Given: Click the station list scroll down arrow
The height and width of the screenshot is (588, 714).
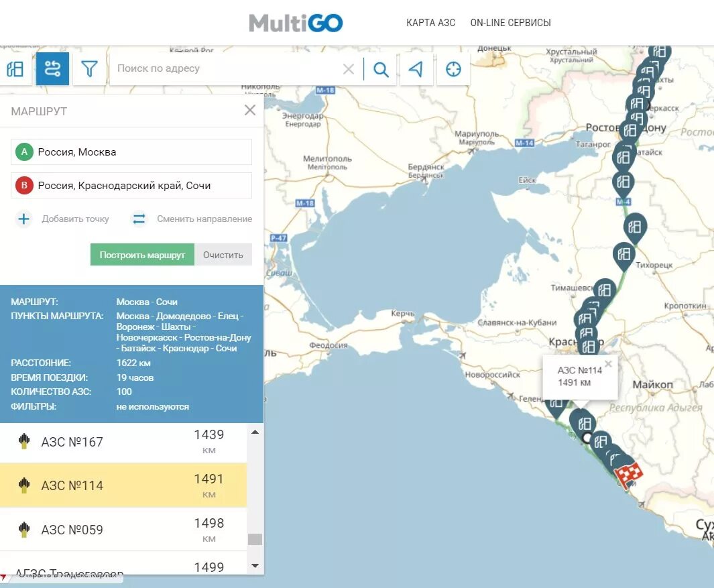Looking at the screenshot, I should coord(255,566).
